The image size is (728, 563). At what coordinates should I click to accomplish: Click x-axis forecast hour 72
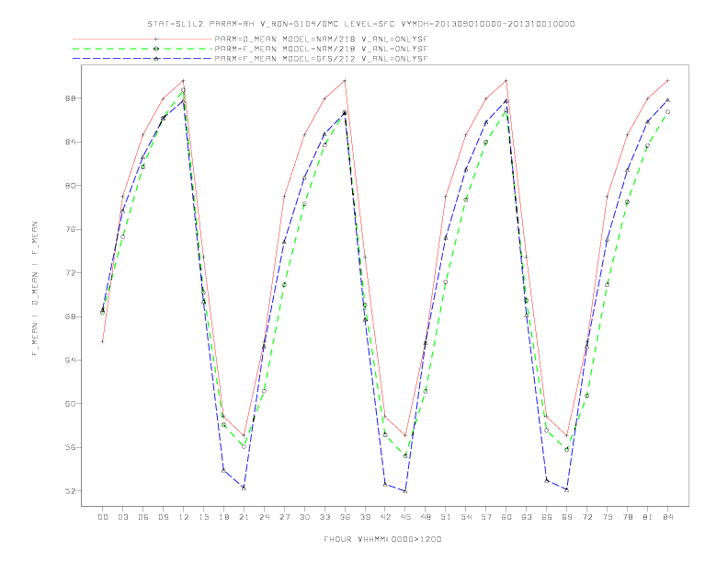(x=587, y=517)
